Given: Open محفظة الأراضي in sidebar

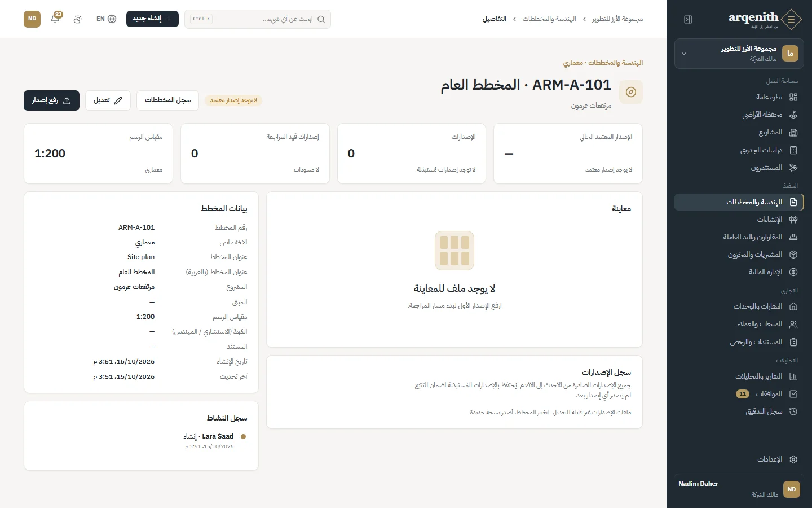Looking at the screenshot, I should tap(739, 115).
